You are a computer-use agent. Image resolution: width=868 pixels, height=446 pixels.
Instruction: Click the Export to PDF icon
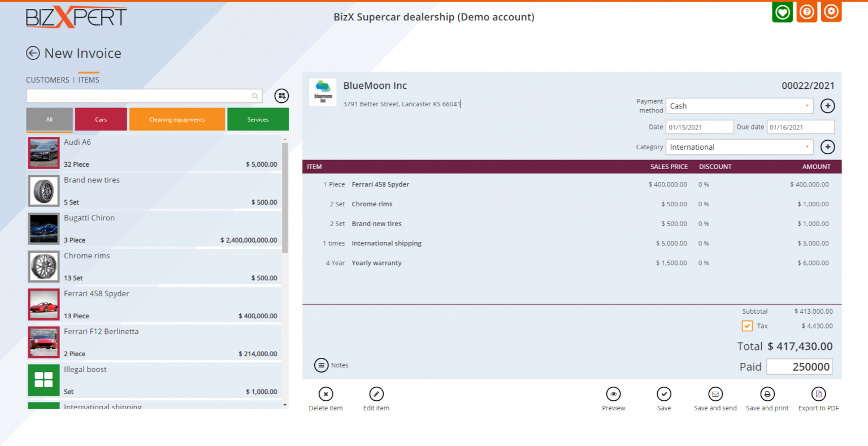pos(818,394)
